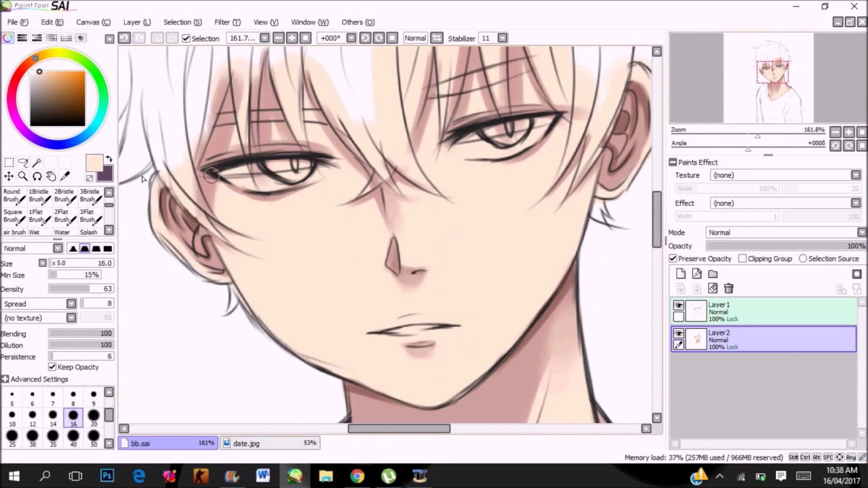
Task: Delete the selected layer with trash icon
Action: (729, 288)
